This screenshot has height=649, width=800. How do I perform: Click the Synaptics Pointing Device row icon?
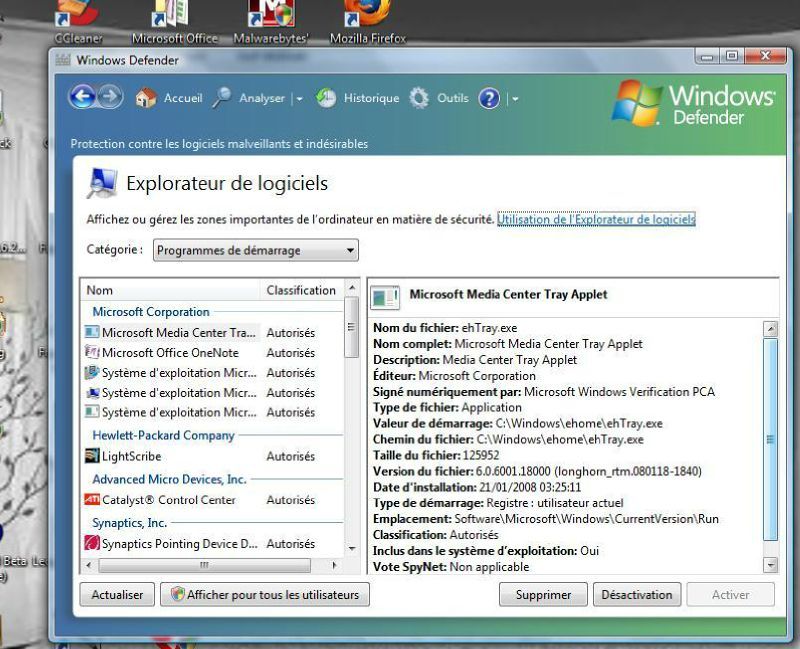pos(92,542)
